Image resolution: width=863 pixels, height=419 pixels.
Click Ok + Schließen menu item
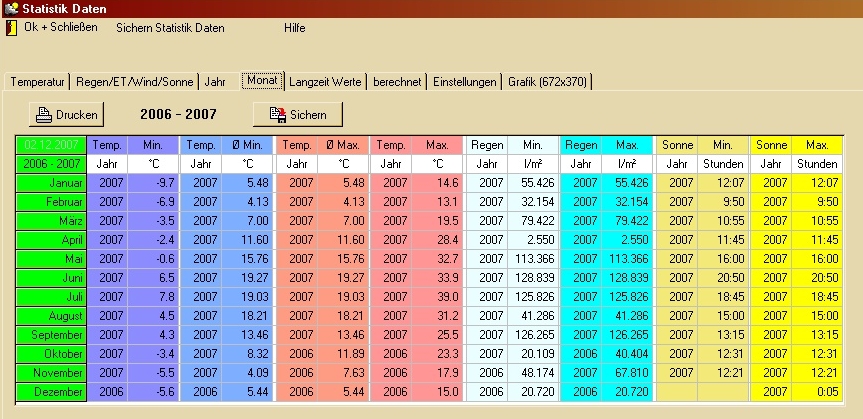61,28
